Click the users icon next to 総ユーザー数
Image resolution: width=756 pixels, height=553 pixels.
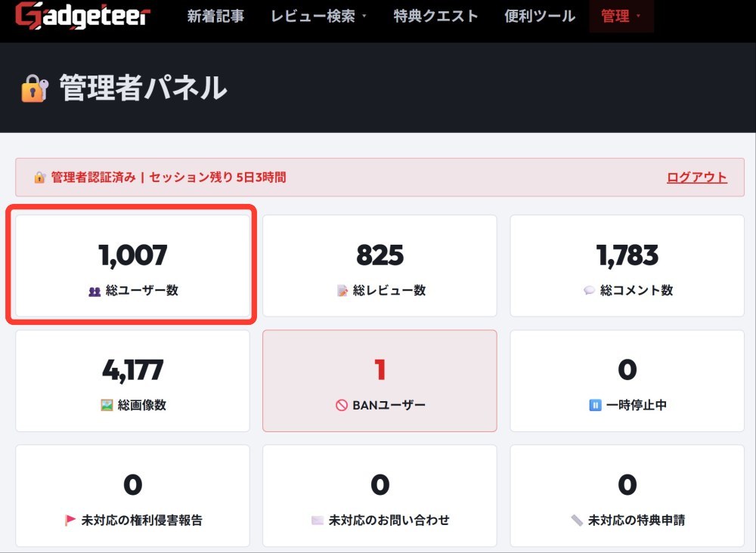tap(94, 291)
